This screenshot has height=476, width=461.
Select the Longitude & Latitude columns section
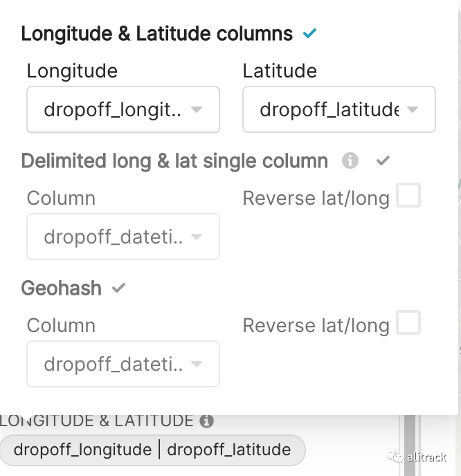[156, 33]
